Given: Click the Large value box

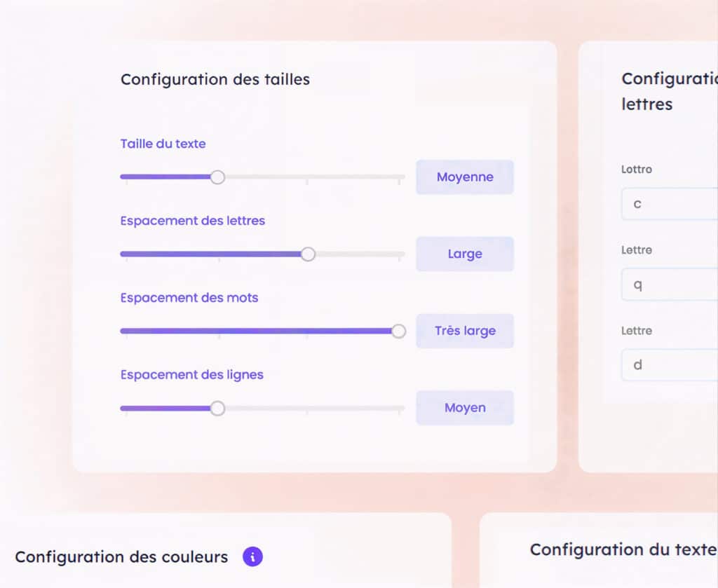Looking at the screenshot, I should pos(464,254).
